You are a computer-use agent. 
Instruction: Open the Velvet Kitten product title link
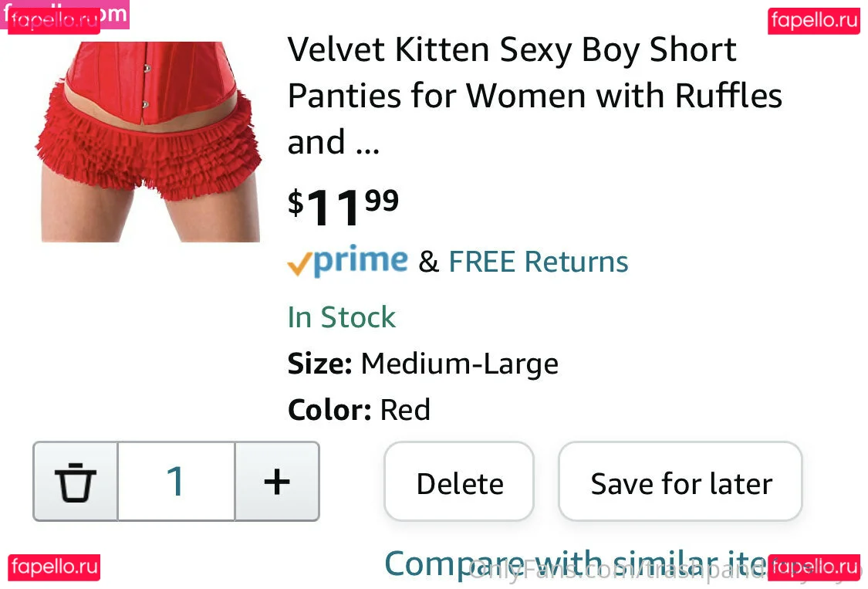(534, 96)
